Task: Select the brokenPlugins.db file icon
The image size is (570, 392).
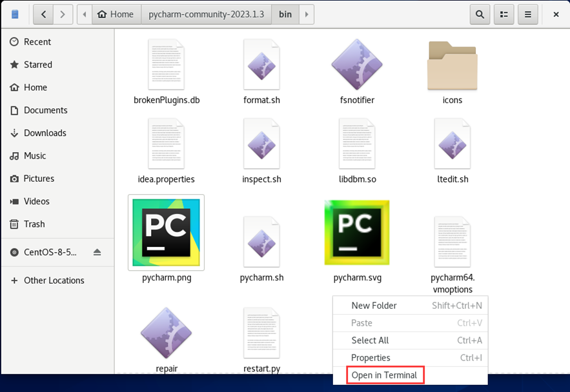Action: 166,64
